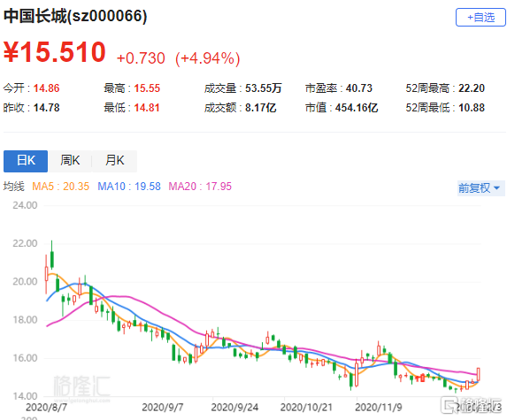Click 成交额 value 8.17亿
507x420 pixels.
coord(261,108)
